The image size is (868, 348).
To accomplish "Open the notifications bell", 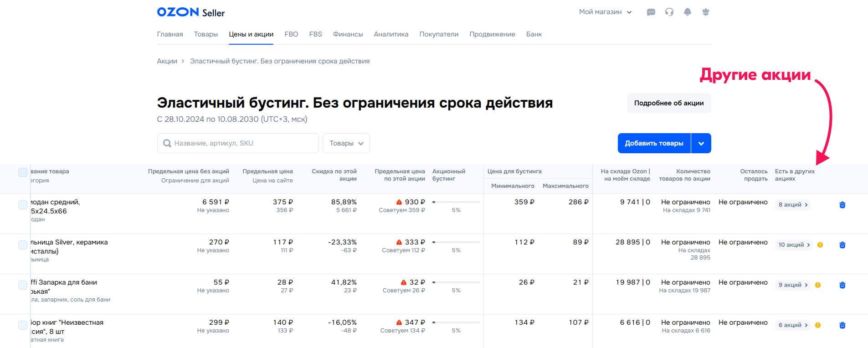I will (687, 12).
